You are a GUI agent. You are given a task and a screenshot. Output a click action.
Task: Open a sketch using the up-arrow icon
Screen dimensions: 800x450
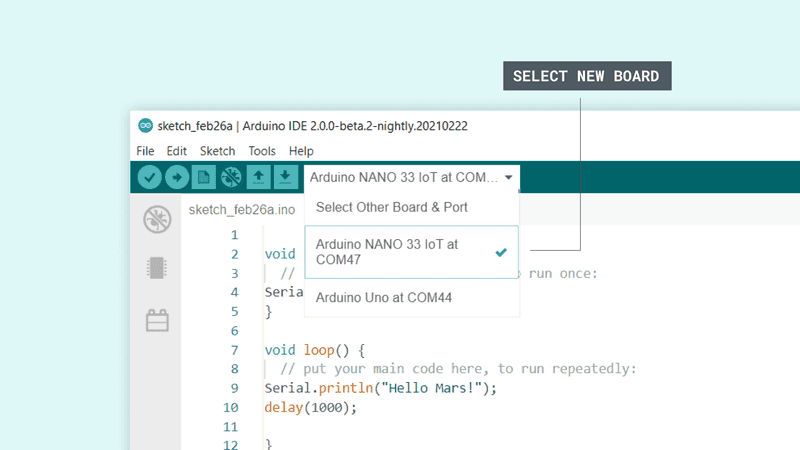(258, 177)
